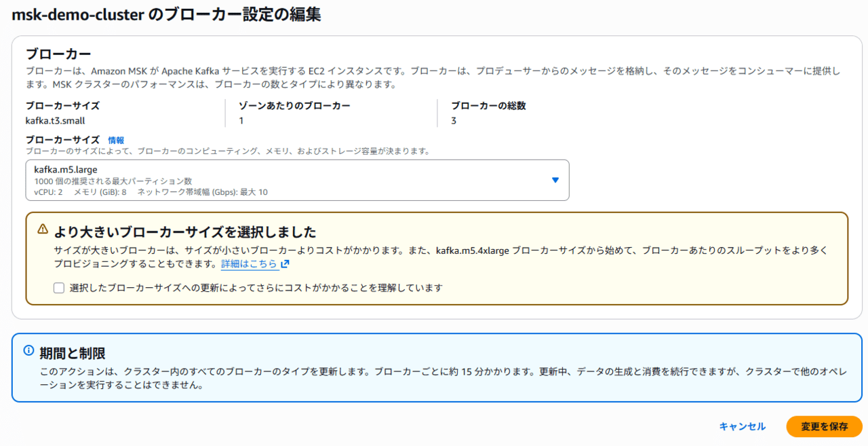The height and width of the screenshot is (446, 868).
Task: Click the ブローカーの総数 value 3
Action: (454, 121)
